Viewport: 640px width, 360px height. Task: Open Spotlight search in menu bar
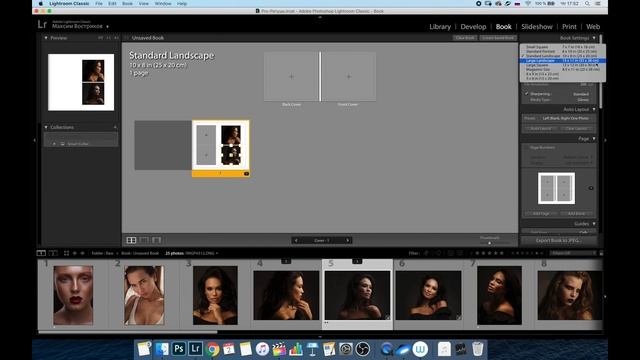(587, 4)
